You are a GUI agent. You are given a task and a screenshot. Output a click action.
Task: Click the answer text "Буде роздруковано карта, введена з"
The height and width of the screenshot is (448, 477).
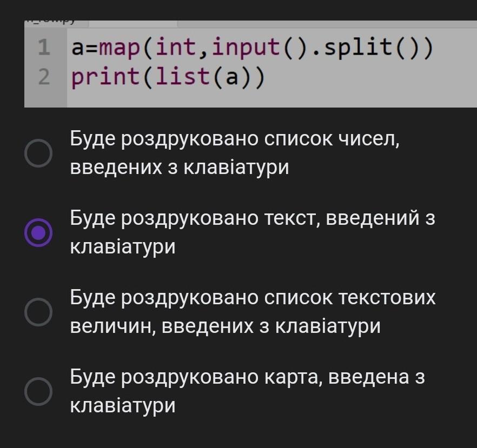click(247, 377)
